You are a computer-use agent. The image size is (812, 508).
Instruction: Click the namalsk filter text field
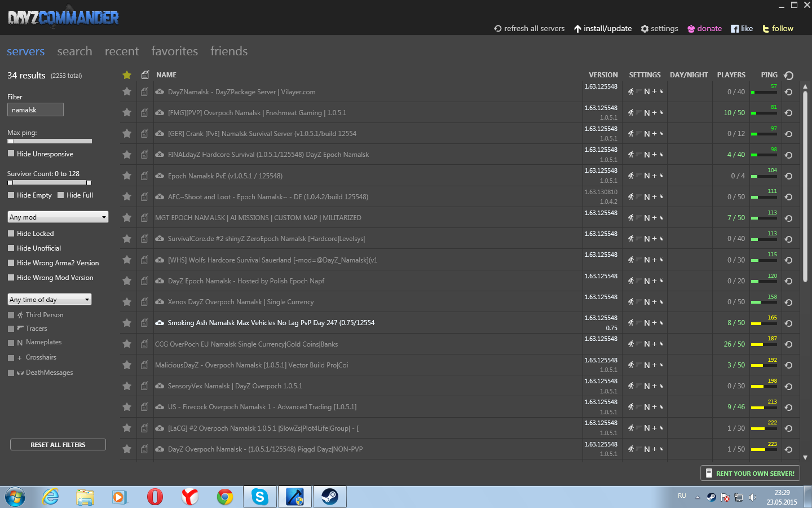tap(36, 110)
